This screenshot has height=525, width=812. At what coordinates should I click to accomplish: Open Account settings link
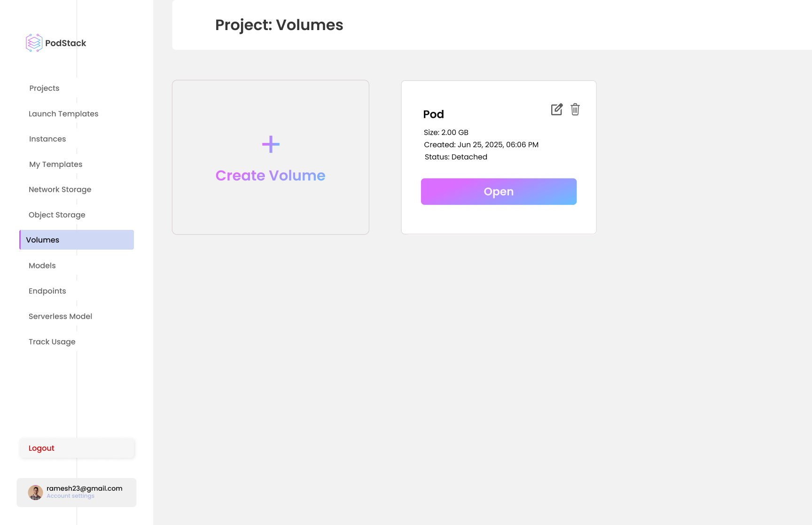[x=70, y=496]
